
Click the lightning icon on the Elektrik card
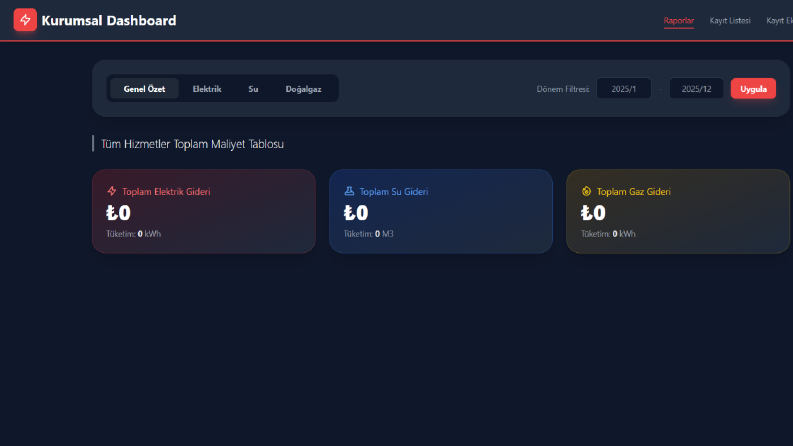(x=112, y=191)
